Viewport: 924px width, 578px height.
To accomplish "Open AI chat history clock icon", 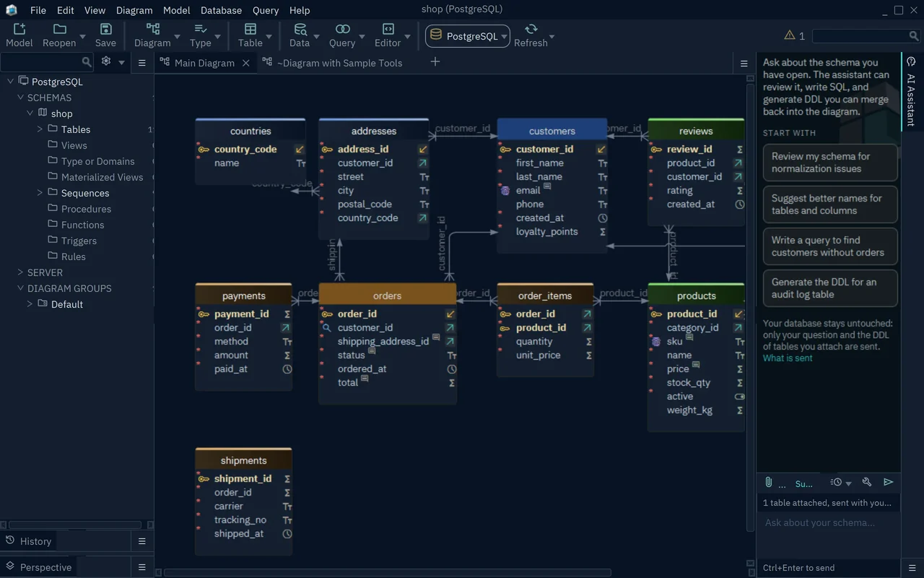I will 837,483.
